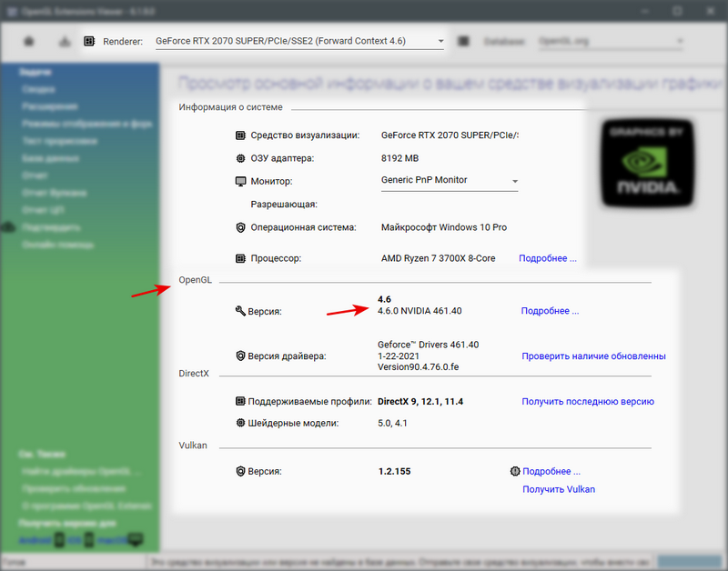The width and height of the screenshot is (728, 571).
Task: Click GeForce RTX 2070 SUPER/PCIe/: value
Action: point(450,135)
